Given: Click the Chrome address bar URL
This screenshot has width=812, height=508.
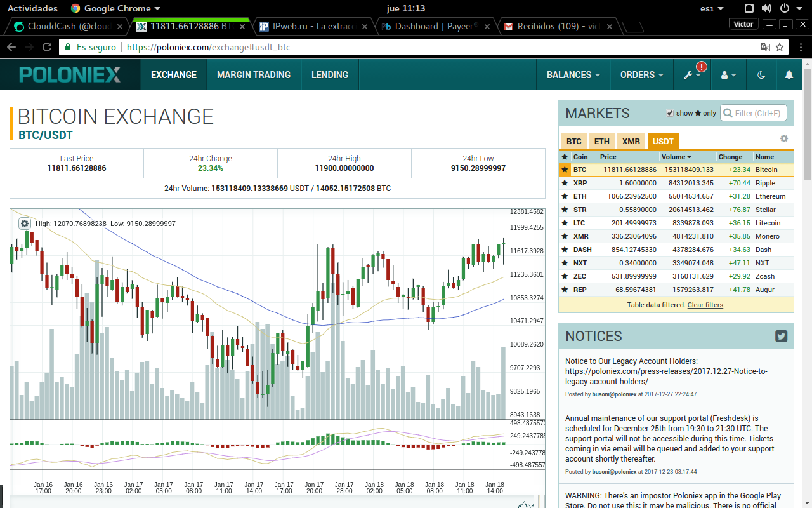Looking at the screenshot, I should [x=209, y=47].
